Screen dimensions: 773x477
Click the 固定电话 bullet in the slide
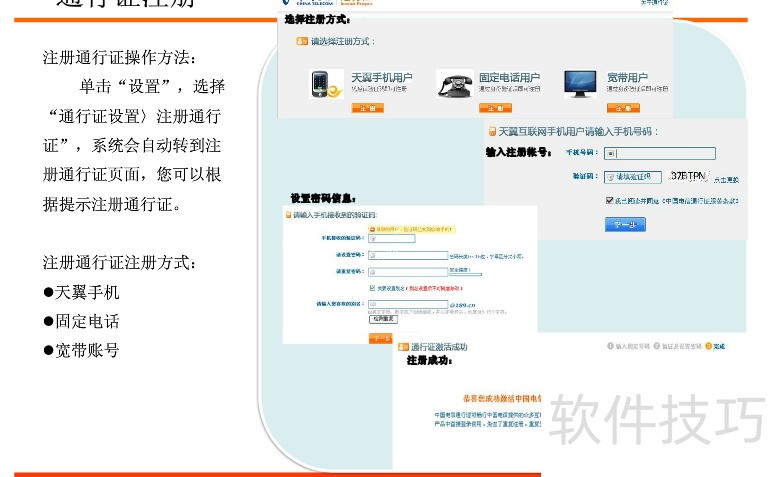[81, 321]
